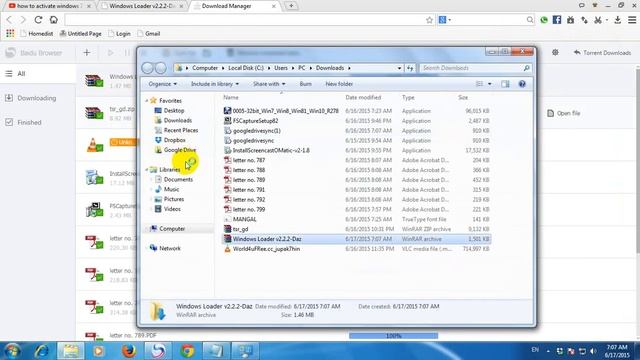Click Torrent Downloads link
640x360 pixels.
(x=602, y=53)
